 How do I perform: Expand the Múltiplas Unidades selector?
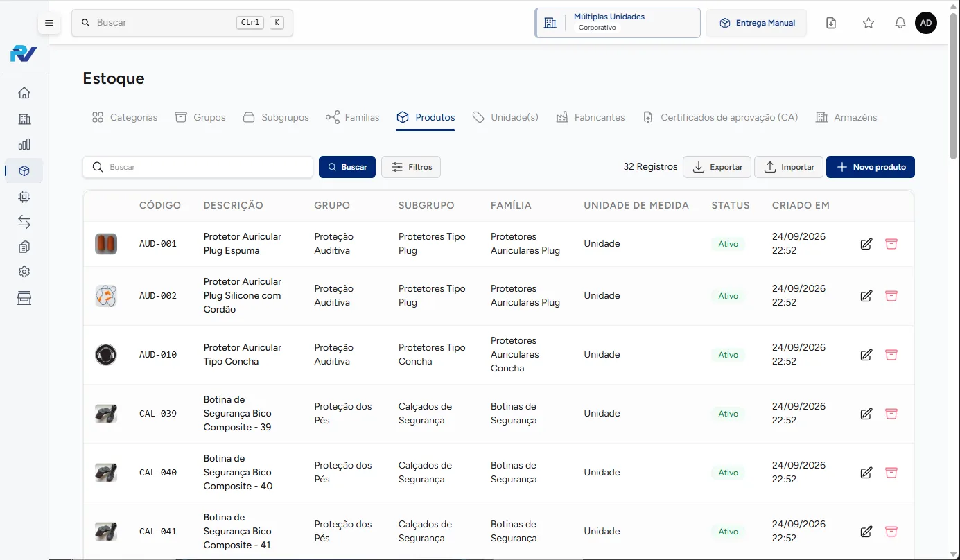click(x=618, y=23)
